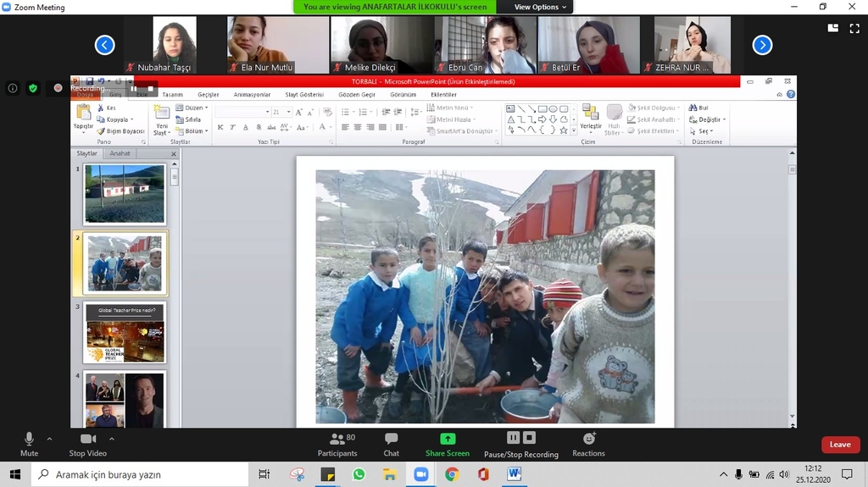Stop Video in Zoom toolbar
The height and width of the screenshot is (487, 868).
88,445
